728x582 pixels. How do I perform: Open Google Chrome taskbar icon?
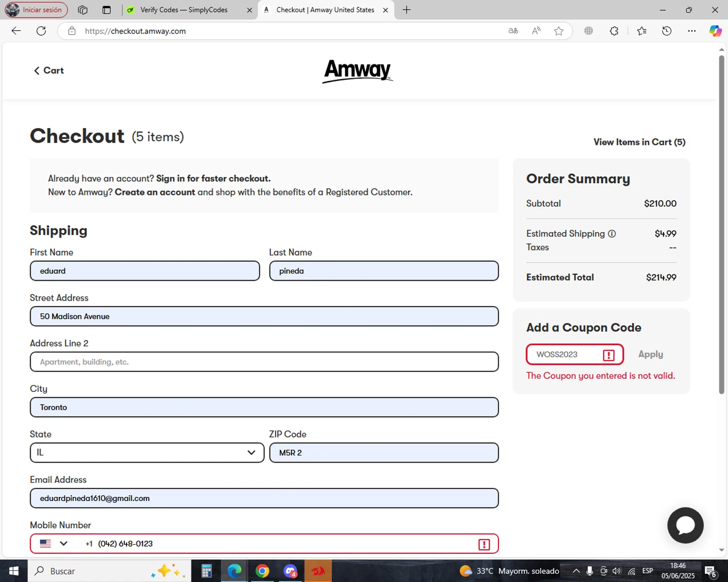(x=263, y=571)
